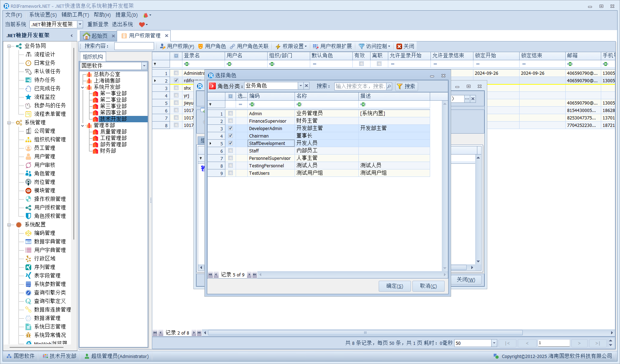Click the main grid horizontal scrollbar
Image resolution: width=620 pixels, height=364 pixels.
click(x=365, y=333)
